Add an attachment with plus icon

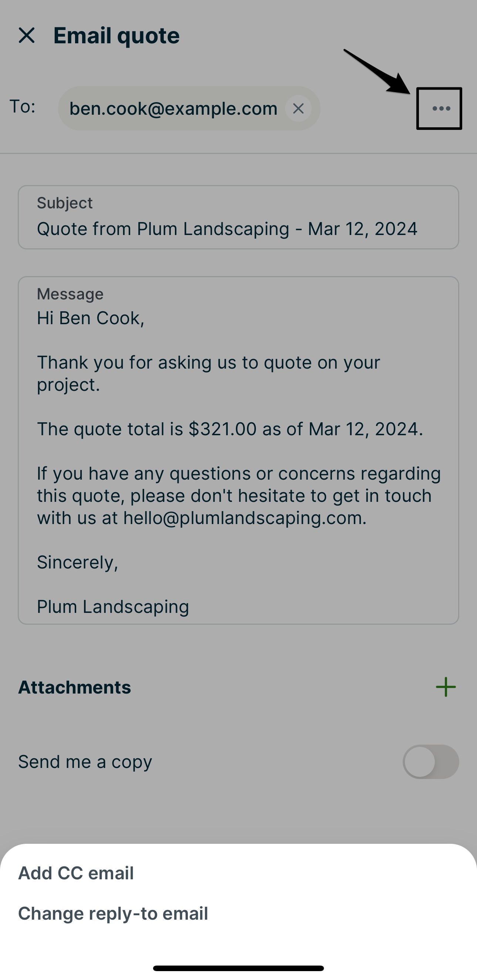pyautogui.click(x=446, y=687)
